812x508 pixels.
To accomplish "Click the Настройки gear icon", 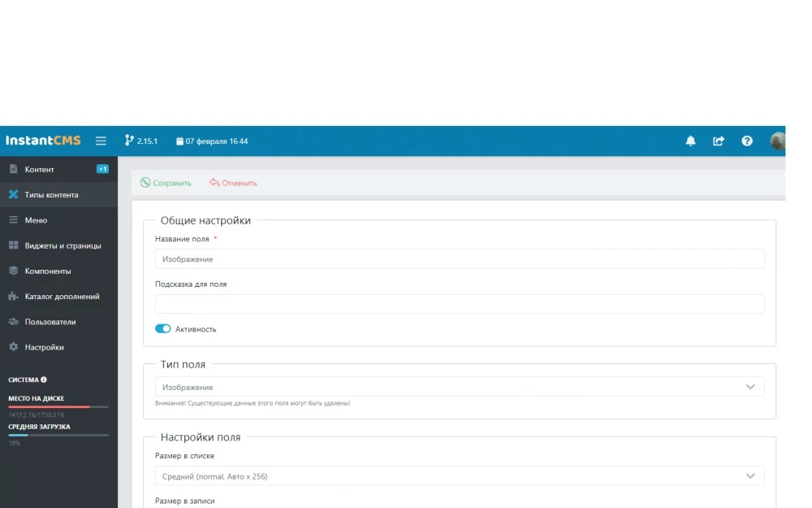I will pos(14,347).
